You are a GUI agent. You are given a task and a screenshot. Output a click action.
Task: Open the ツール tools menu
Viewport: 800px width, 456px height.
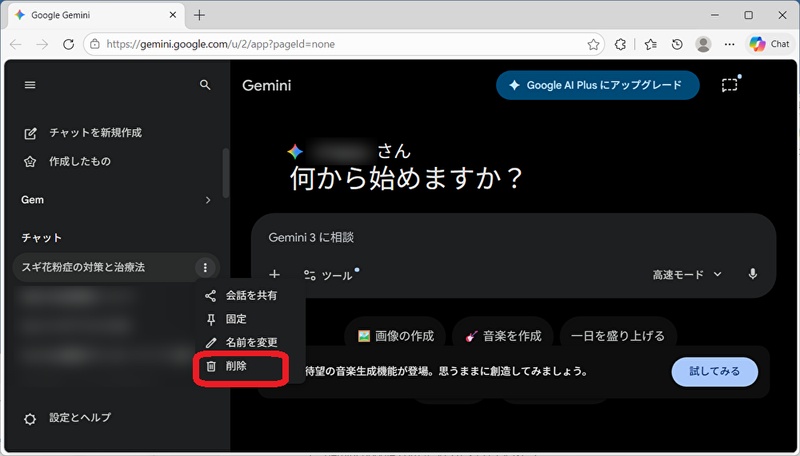329,275
